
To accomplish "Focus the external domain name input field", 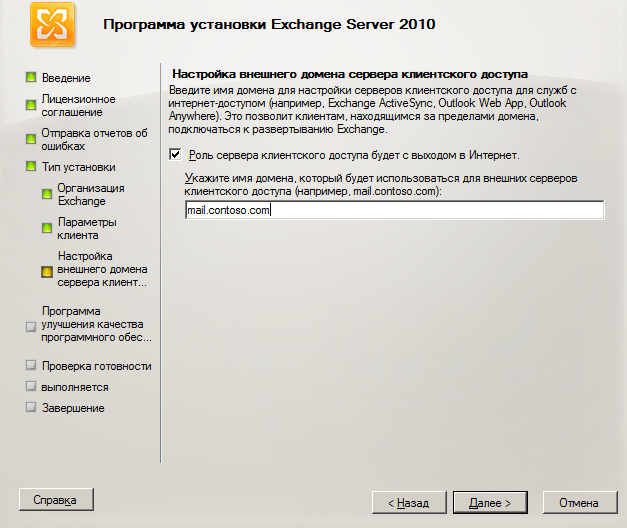I will tap(395, 210).
